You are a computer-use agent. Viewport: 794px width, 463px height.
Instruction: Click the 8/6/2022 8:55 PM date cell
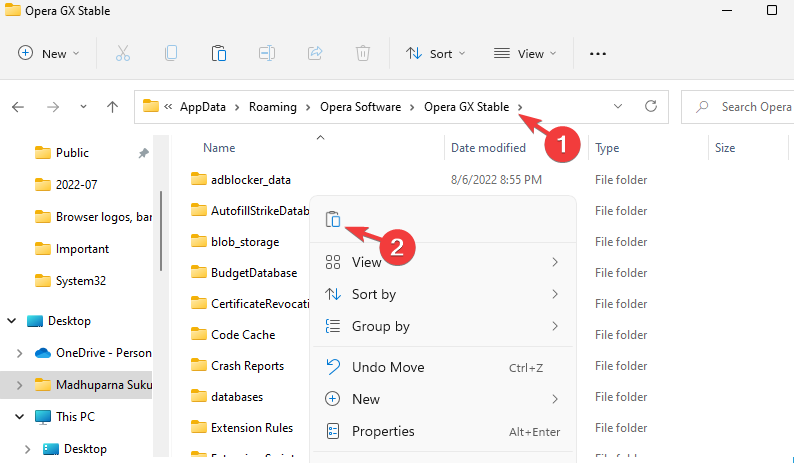496,180
